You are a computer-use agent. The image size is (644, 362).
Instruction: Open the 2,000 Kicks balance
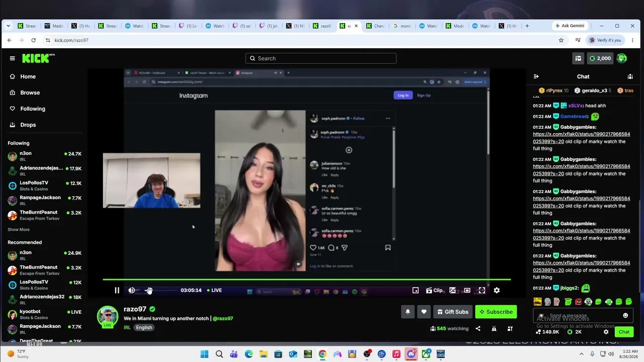click(600, 58)
